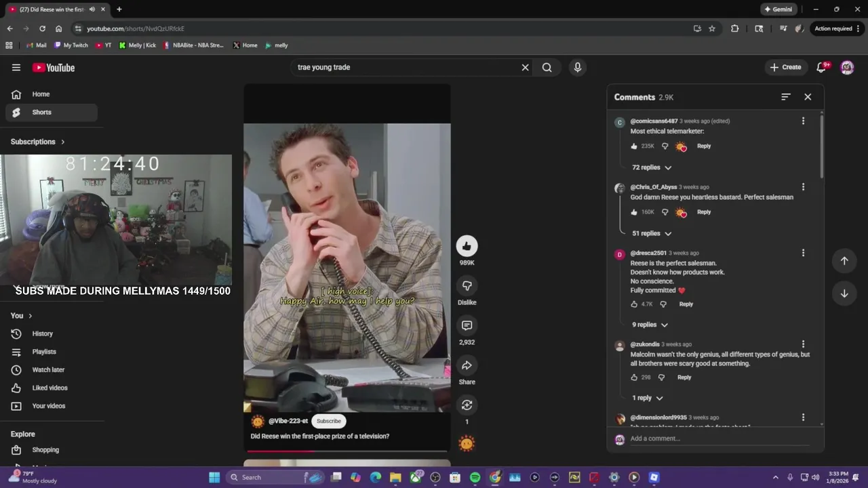Image resolution: width=868 pixels, height=488 pixels.
Task: Expand the 72 replies thread
Action: click(652, 167)
